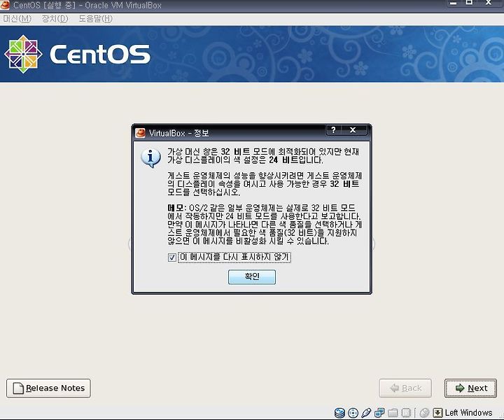
Task: Click the "Left Windows" host key label
Action: pos(468,412)
